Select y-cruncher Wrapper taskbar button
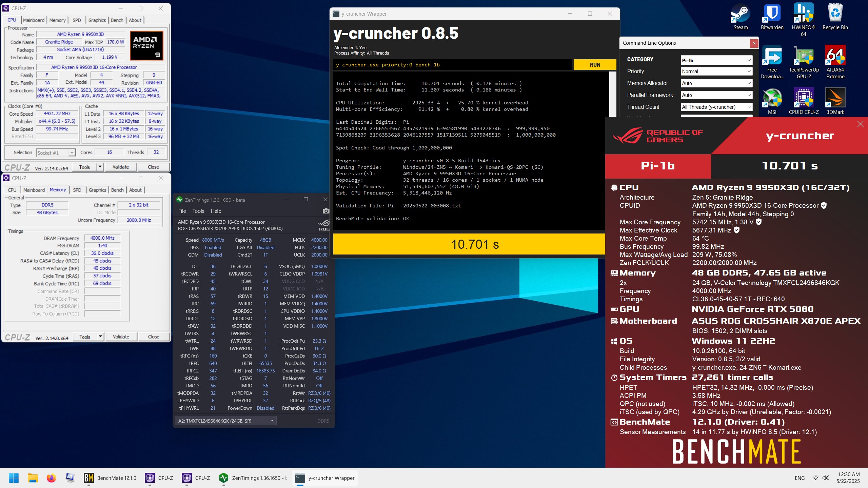Image resolution: width=868 pixels, height=488 pixels. pyautogui.click(x=325, y=478)
